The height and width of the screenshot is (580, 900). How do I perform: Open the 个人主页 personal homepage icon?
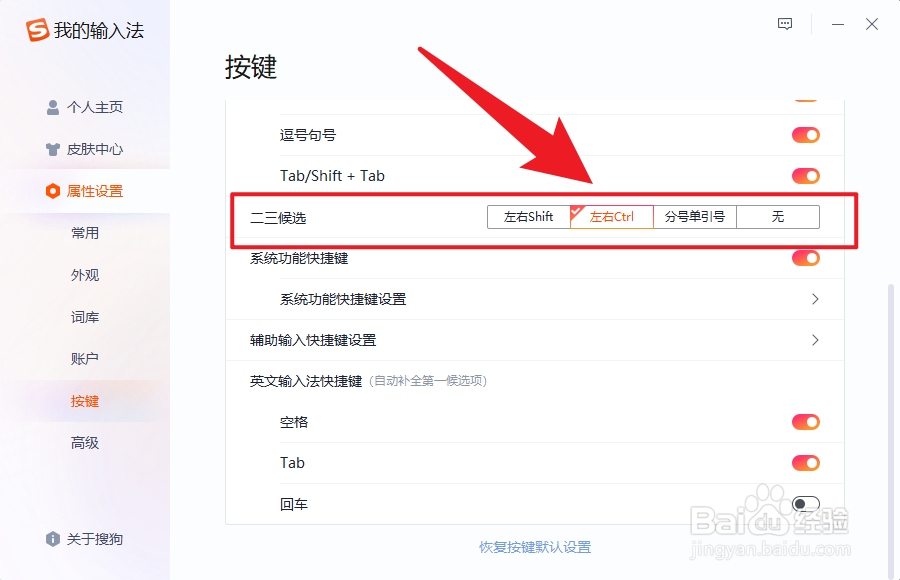click(52, 107)
